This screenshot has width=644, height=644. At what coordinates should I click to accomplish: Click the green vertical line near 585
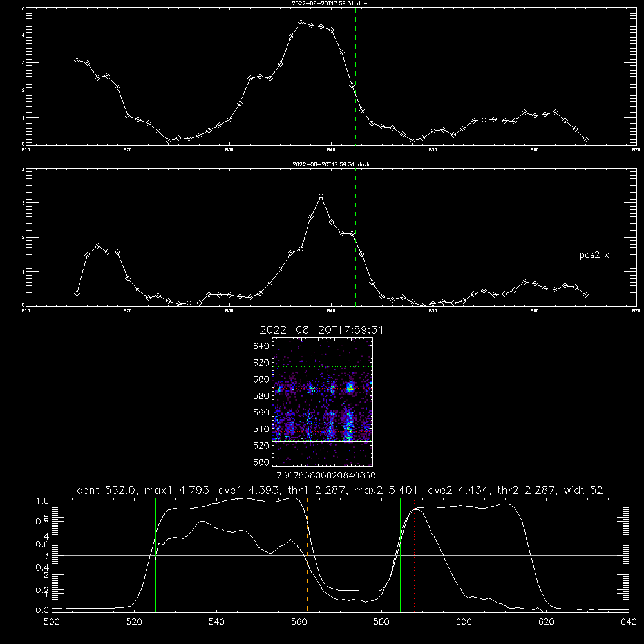pyautogui.click(x=400, y=555)
